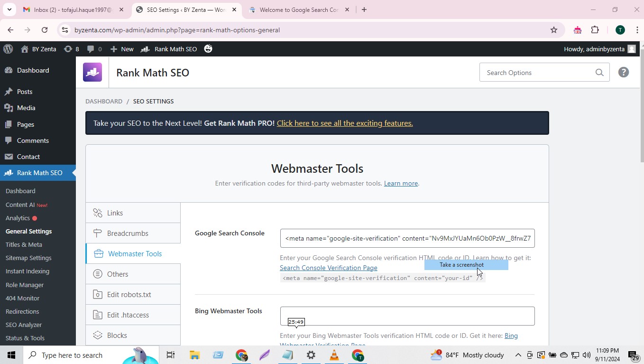Screen dimensions: 644x364
Task: Switch to Links settings tab
Action: (x=133, y=213)
